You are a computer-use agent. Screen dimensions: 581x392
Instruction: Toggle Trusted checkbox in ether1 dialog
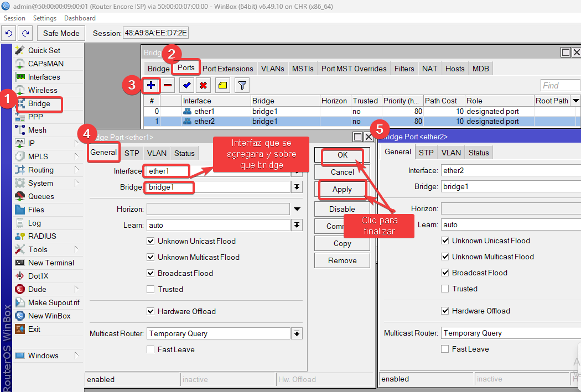151,289
